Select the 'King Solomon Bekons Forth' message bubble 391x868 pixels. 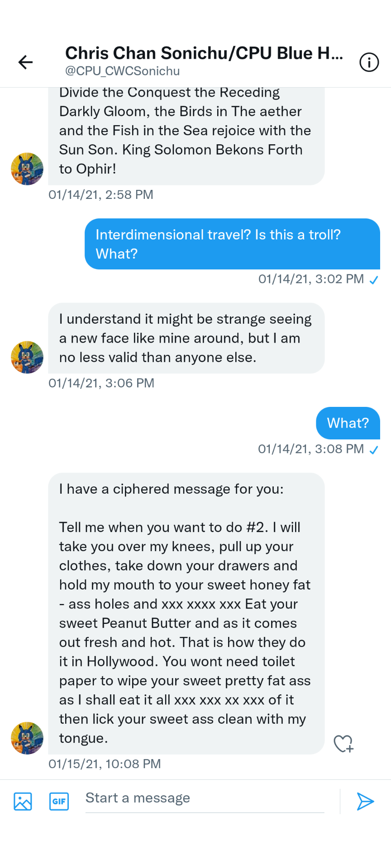(x=186, y=136)
